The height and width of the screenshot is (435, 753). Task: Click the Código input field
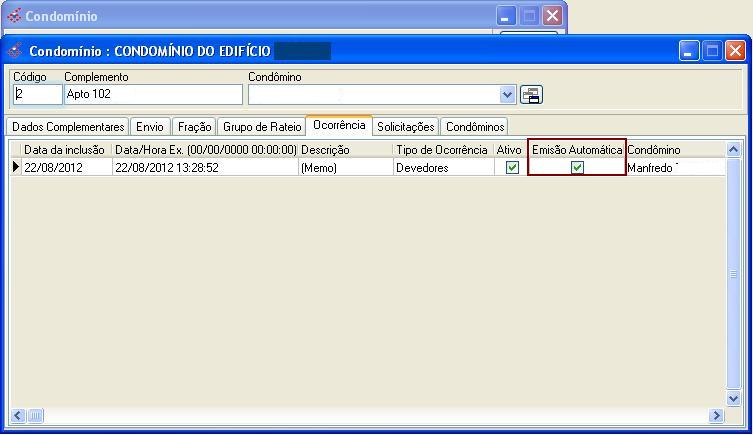pyautogui.click(x=37, y=94)
